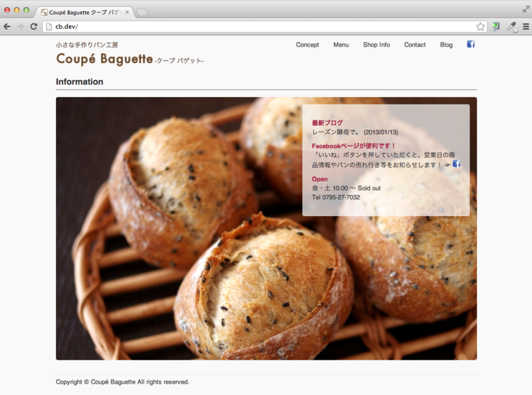Open the Concept page
Screen dimensions: 532x395
307,45
